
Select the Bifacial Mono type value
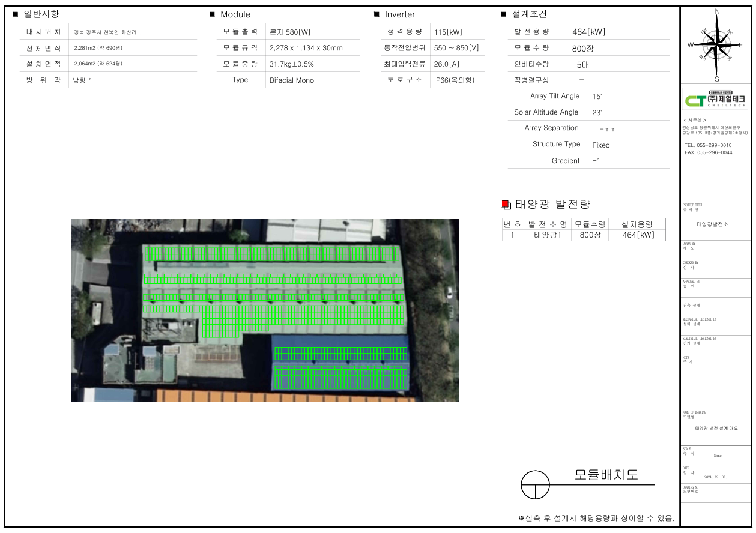click(292, 80)
